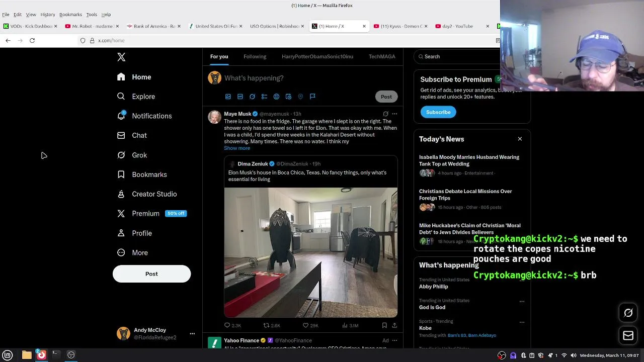Open Terminal from the taskbar
The height and width of the screenshot is (362, 644).
[56, 355]
